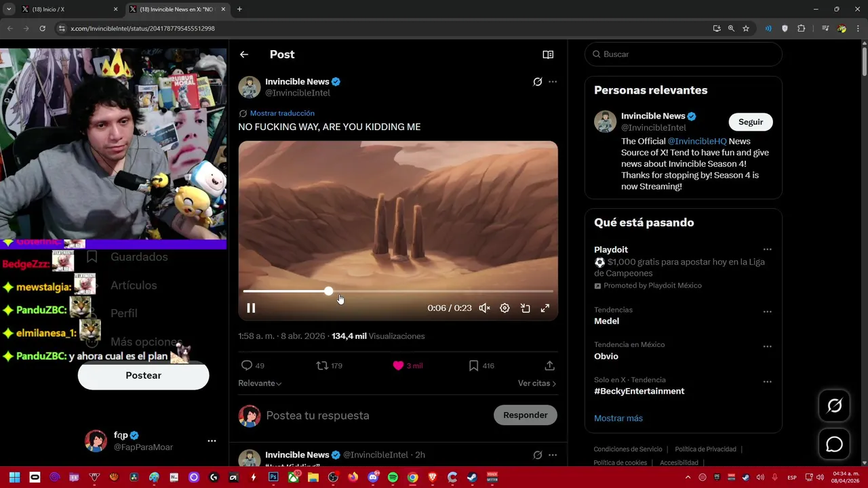Screen dimensions: 868x488
Task: Open reader view icon beside Post header
Action: (x=548, y=54)
